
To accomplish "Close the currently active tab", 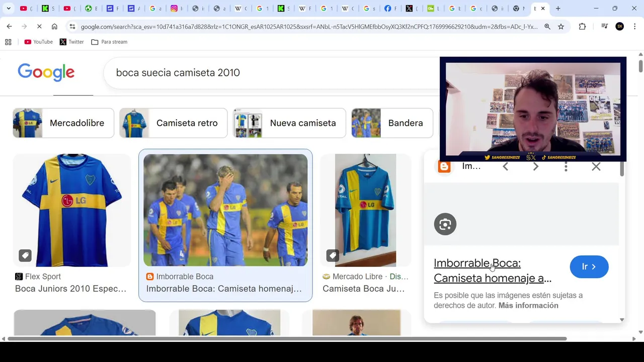I will pyautogui.click(x=543, y=9).
